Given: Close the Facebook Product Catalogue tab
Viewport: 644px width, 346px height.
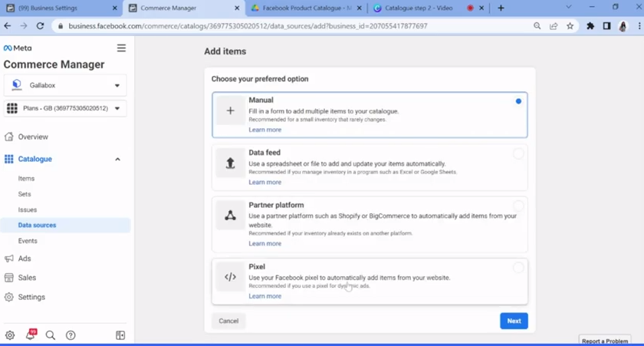Looking at the screenshot, I should pyautogui.click(x=360, y=8).
